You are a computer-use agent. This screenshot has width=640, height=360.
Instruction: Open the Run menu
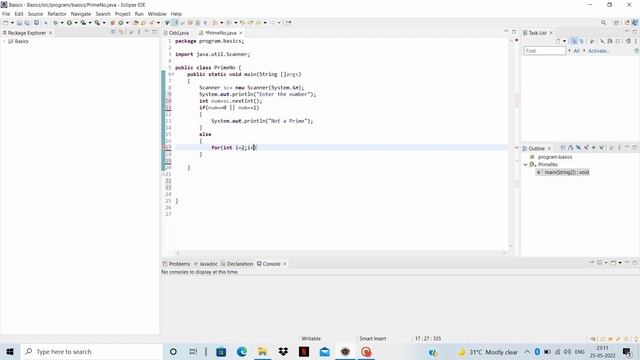(x=139, y=14)
